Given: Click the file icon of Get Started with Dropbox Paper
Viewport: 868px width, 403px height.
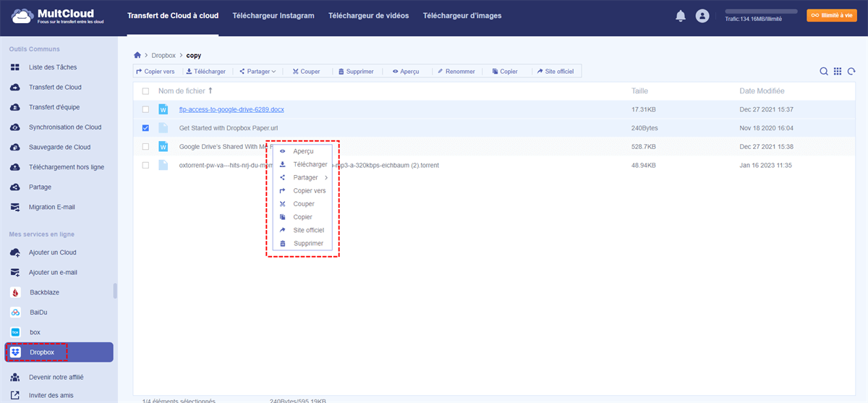Looking at the screenshot, I should (163, 127).
